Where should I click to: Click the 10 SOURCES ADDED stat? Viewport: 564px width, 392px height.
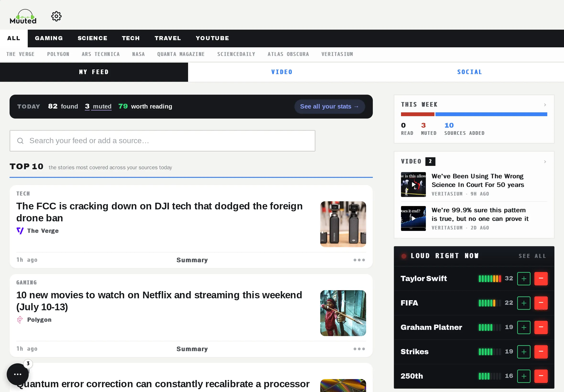click(x=464, y=129)
